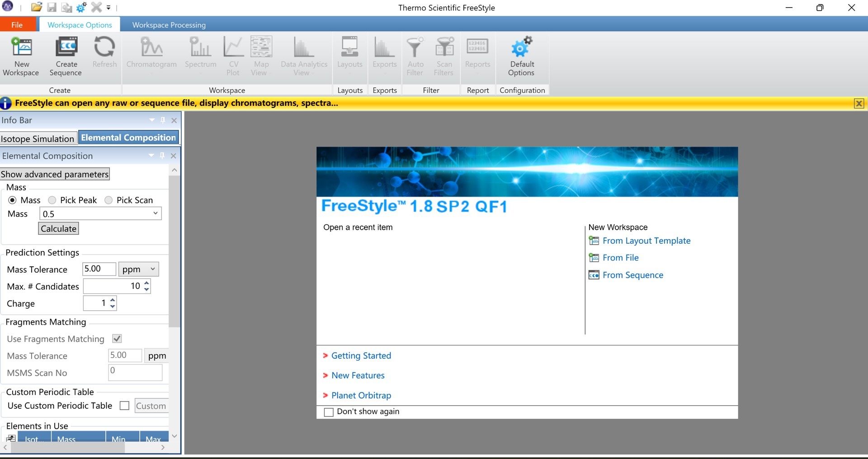Image resolution: width=868 pixels, height=459 pixels.
Task: Click the From Sequence link
Action: click(633, 275)
